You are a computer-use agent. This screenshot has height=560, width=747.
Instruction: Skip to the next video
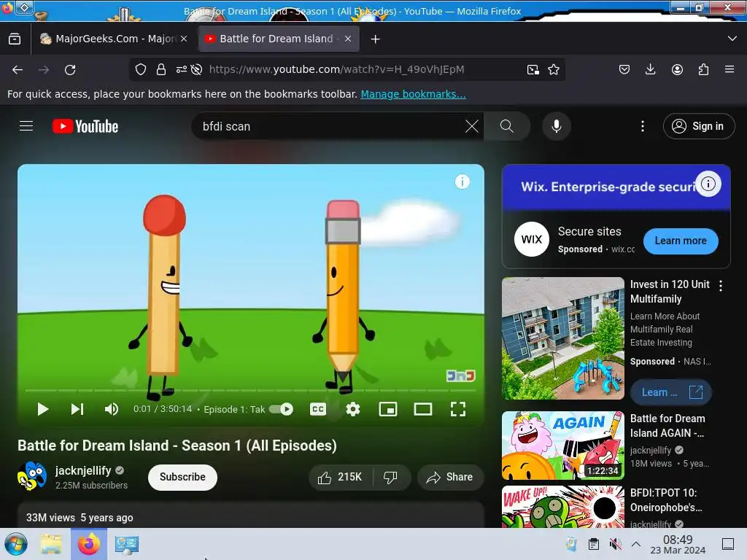[77, 409]
